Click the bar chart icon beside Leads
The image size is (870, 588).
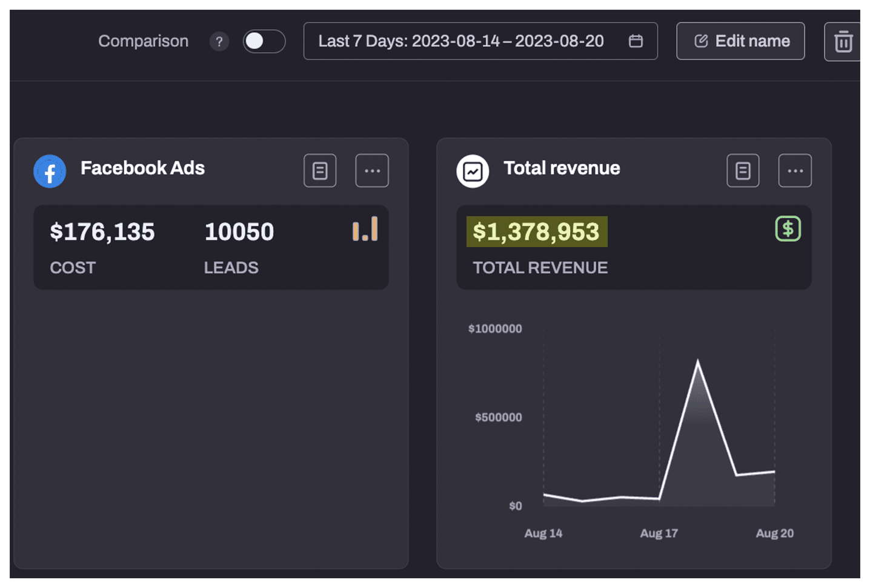pos(365,230)
